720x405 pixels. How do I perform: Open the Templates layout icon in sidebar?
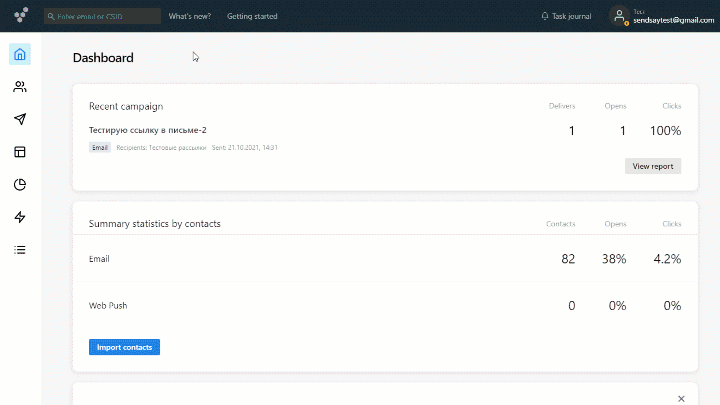[x=20, y=152]
